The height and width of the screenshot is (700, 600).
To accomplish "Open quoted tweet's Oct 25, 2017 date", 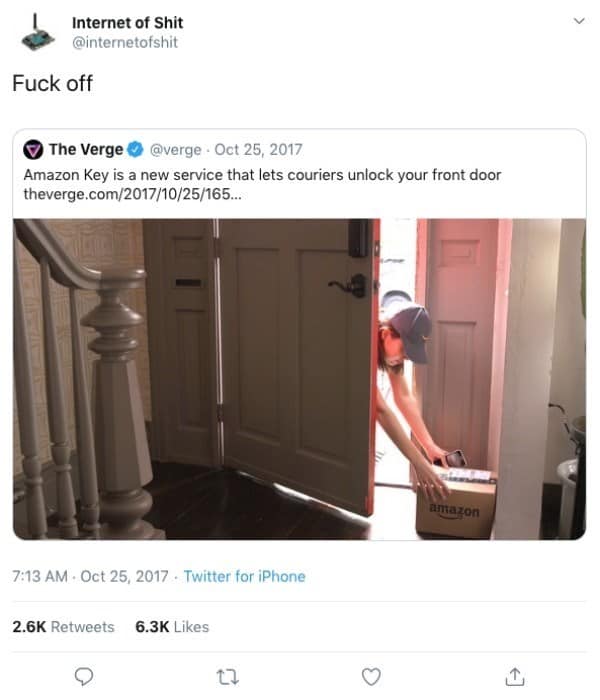I will (258, 150).
